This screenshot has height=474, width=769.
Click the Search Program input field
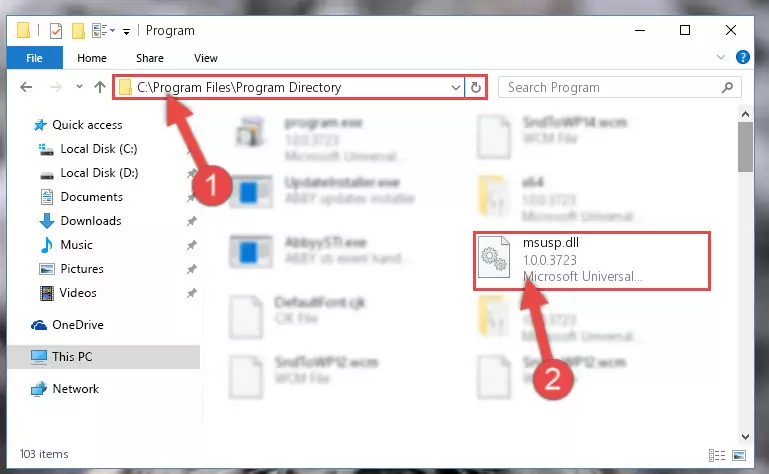[x=611, y=87]
